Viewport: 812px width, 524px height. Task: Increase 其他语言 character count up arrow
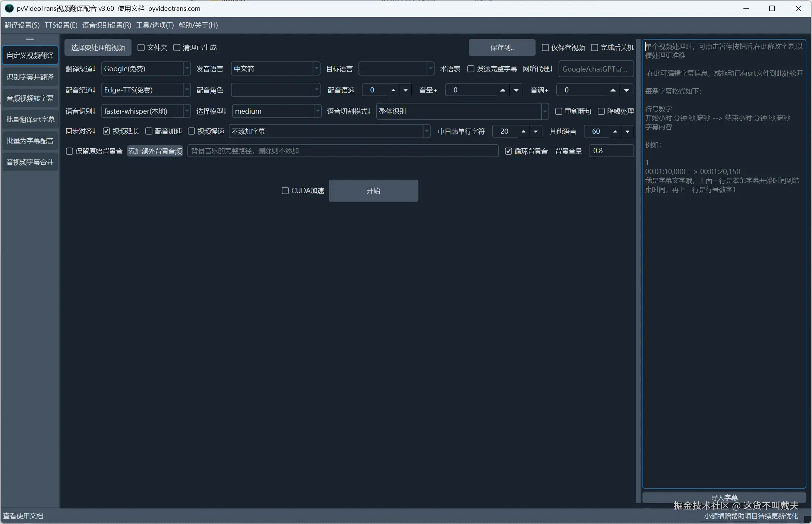click(x=615, y=132)
